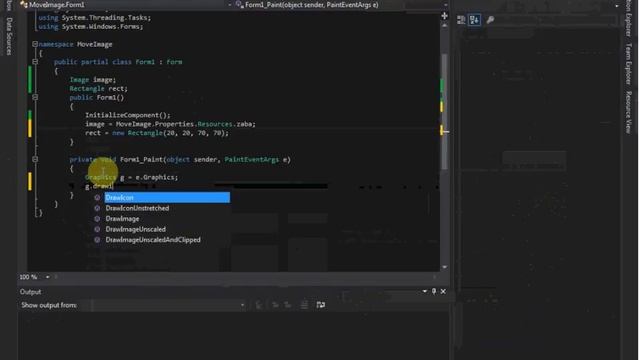
Task: Open Property Pages wrench icon
Action: [x=490, y=20]
